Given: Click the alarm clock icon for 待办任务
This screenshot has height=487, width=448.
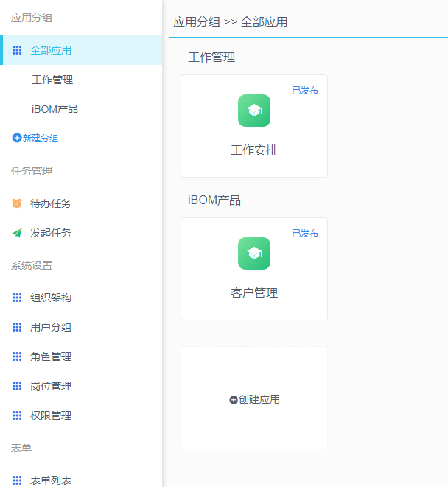Looking at the screenshot, I should (17, 203).
